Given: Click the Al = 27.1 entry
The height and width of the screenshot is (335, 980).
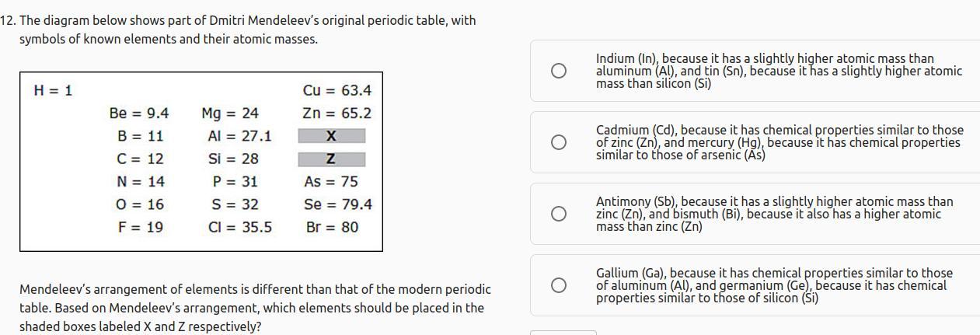Looking at the screenshot, I should click(239, 136).
